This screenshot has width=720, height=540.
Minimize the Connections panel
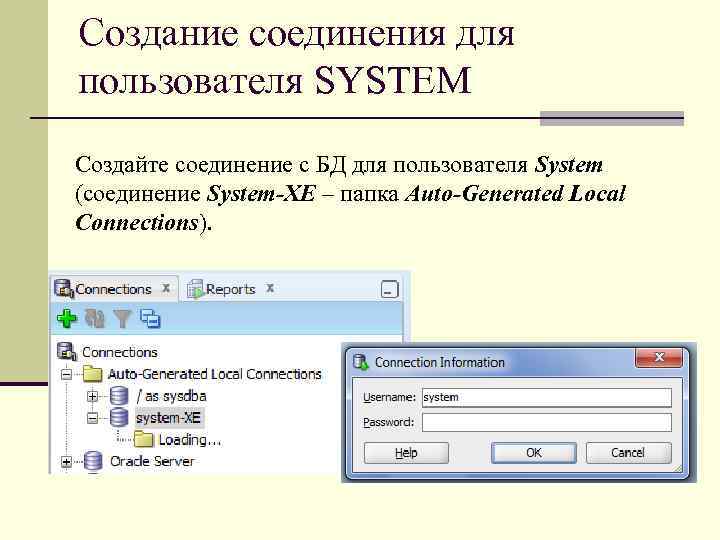coord(389,290)
